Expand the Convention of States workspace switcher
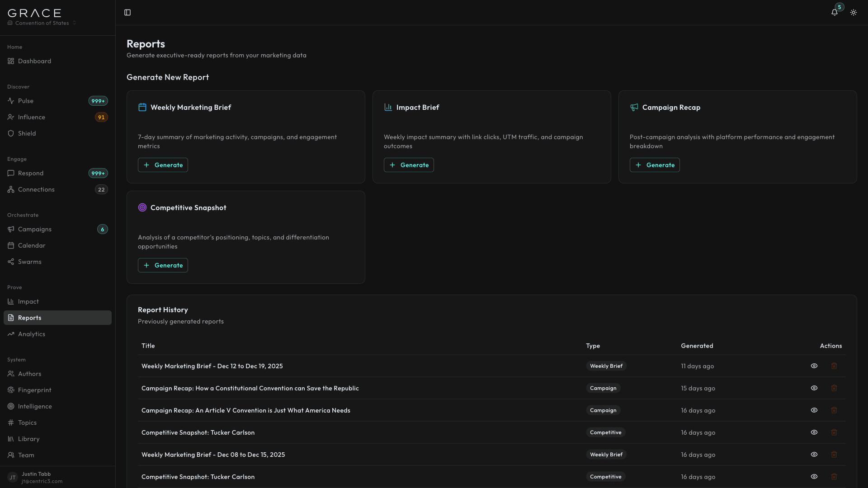Image resolution: width=868 pixels, height=488 pixels. (41, 23)
